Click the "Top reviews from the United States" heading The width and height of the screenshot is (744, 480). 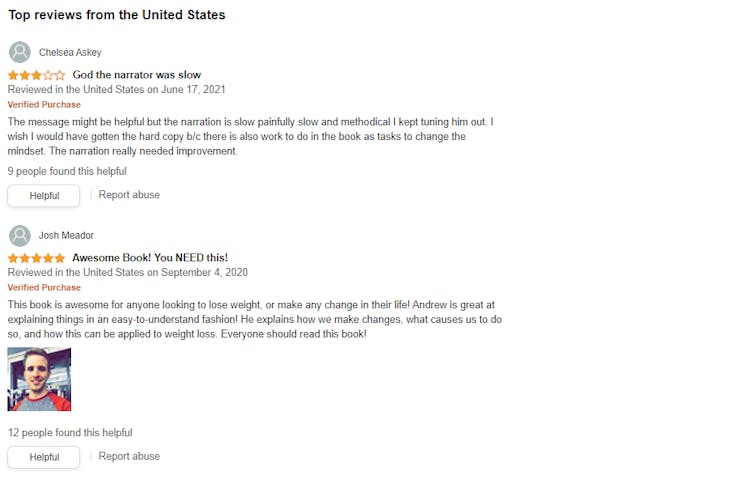[x=117, y=15]
